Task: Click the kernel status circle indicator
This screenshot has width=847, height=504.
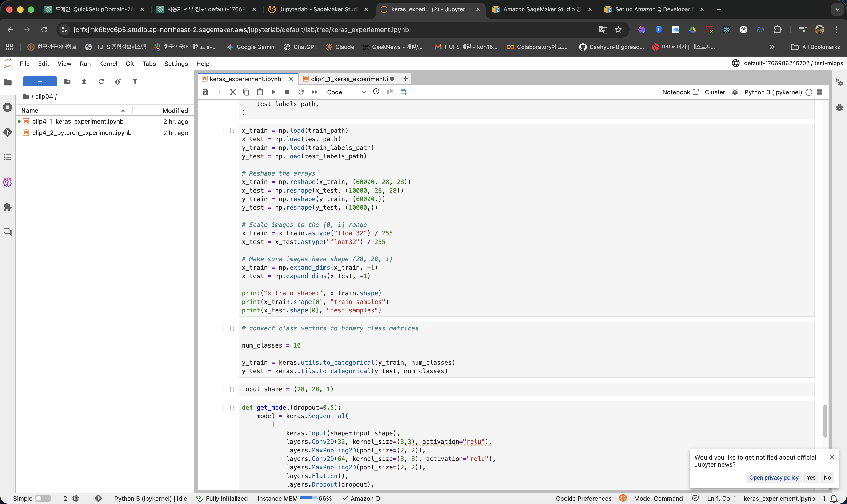Action: (x=809, y=92)
